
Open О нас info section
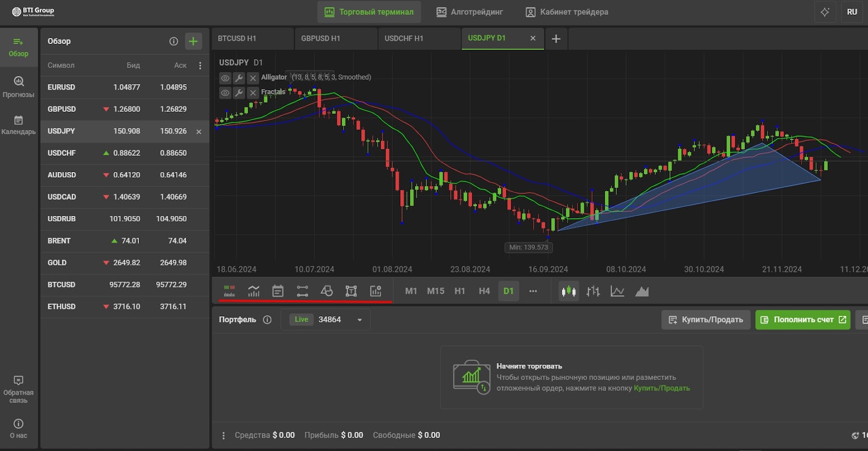click(18, 429)
